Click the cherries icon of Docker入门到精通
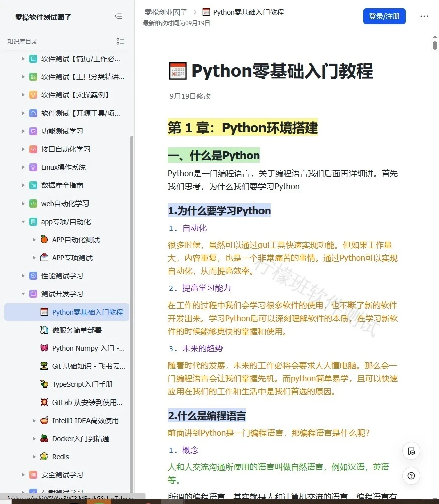This screenshot has height=504, width=439. (44, 439)
